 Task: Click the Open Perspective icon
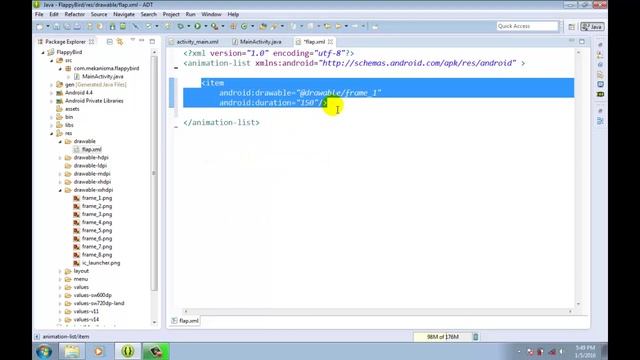571,27
